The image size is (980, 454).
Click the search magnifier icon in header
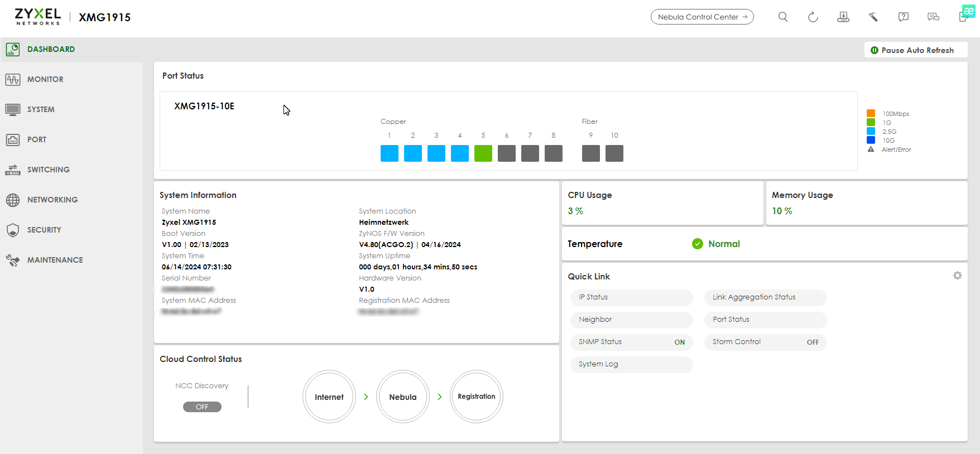tap(783, 17)
